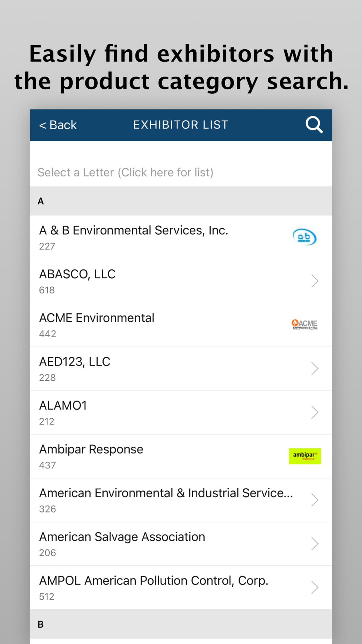Expand ABASCO, LLC chevron
The height and width of the screenshot is (644, 362).
click(315, 281)
